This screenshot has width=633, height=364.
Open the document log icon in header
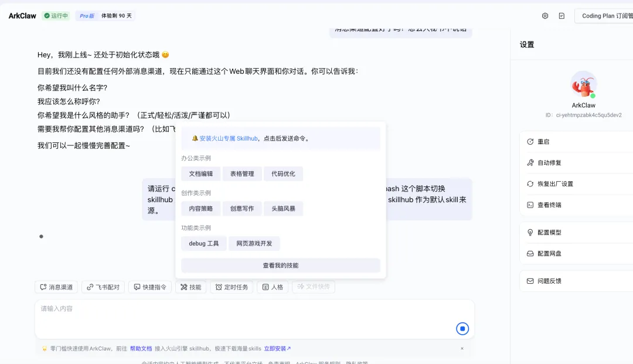pos(561,16)
